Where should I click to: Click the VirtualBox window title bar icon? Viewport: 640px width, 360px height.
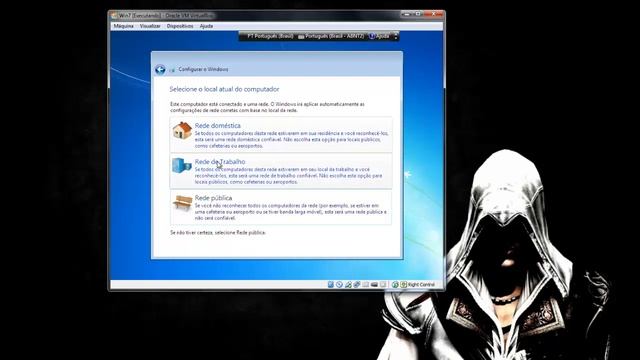point(114,16)
